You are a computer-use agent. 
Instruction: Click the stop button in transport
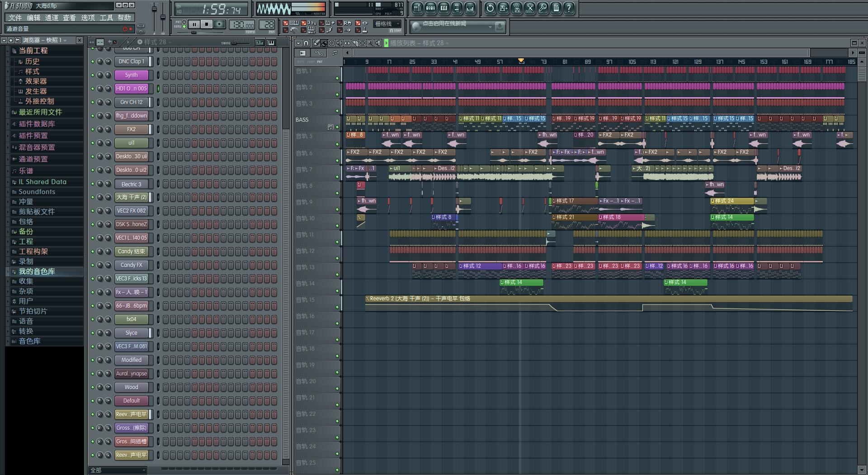coord(207,24)
